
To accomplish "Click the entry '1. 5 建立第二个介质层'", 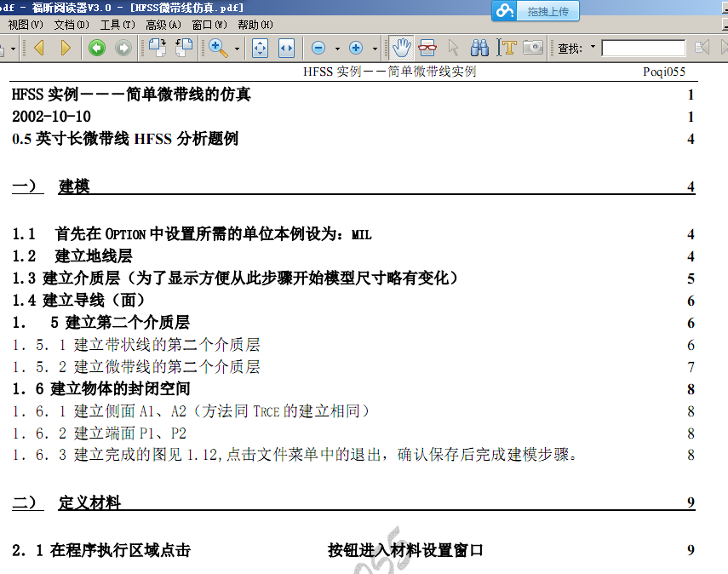I will click(100, 322).
